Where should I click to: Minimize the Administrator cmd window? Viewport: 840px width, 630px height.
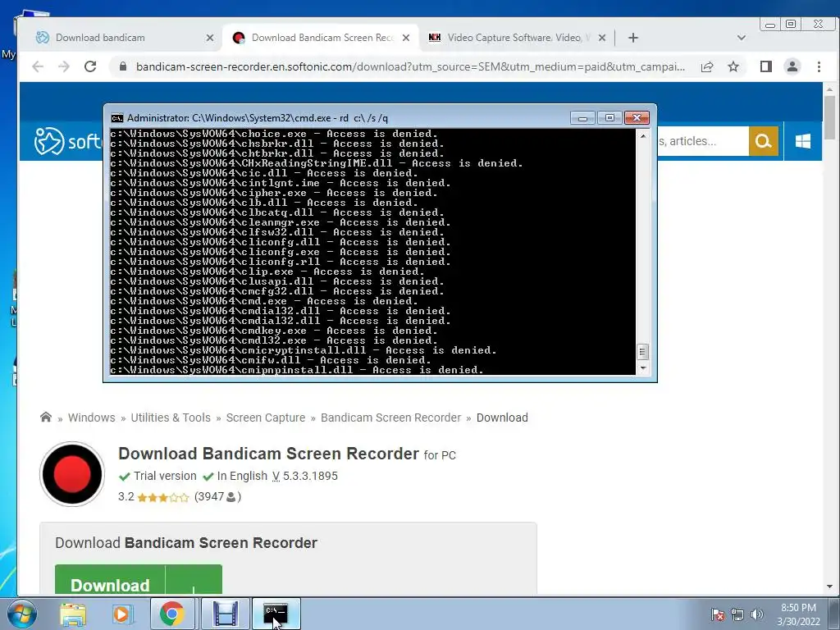point(582,118)
